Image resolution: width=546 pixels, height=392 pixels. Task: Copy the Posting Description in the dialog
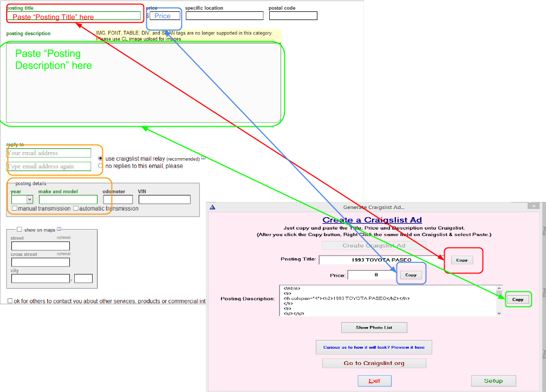[518, 299]
